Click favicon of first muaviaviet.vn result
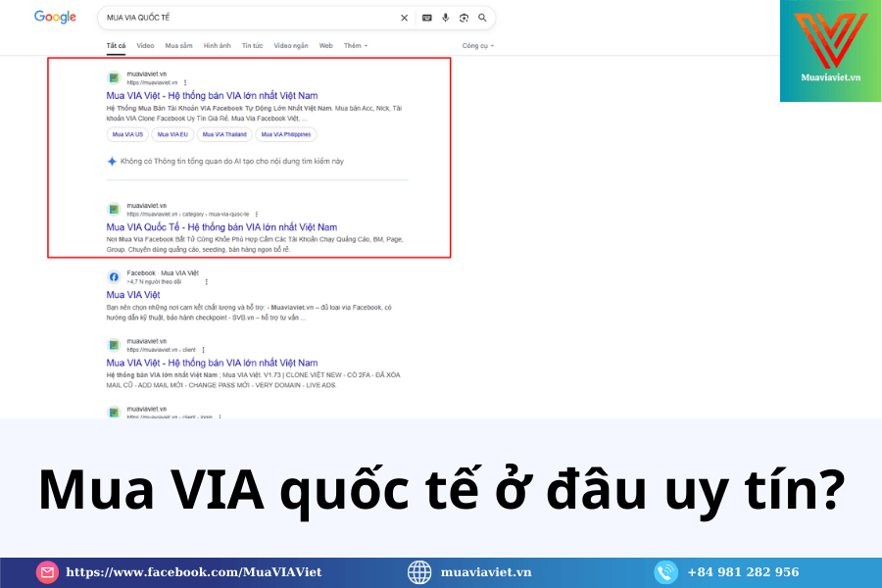Viewport: 882px width, 588px height. point(115,77)
